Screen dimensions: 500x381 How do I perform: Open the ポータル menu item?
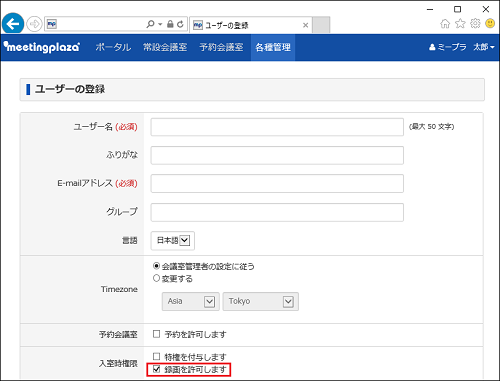click(113, 47)
